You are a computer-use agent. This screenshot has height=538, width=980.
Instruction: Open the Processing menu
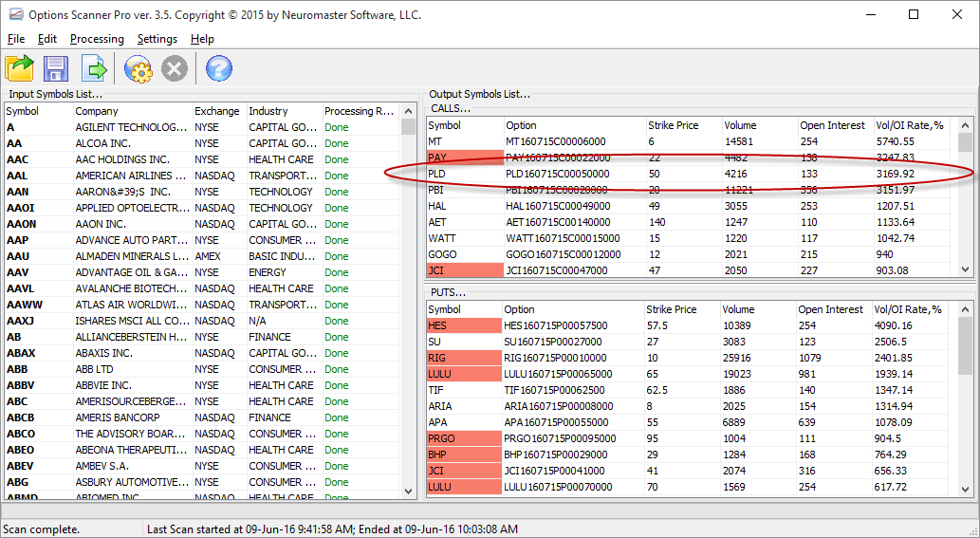97,39
